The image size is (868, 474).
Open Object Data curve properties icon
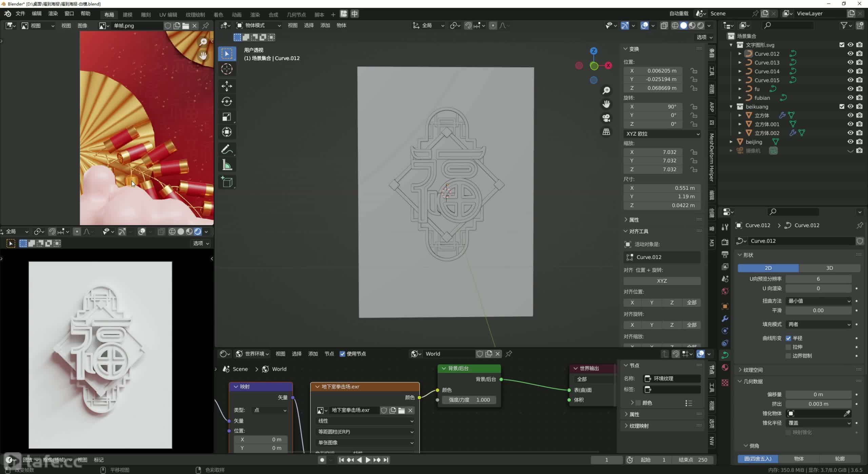tap(725, 355)
